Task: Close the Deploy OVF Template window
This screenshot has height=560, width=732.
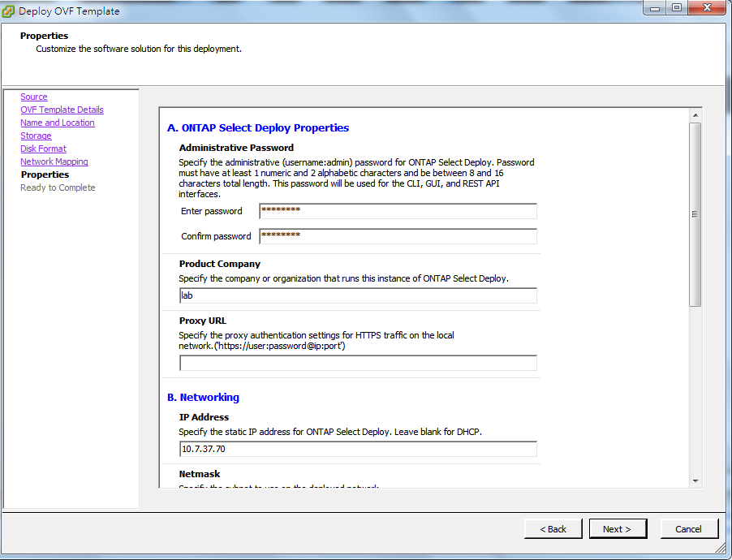Action: [x=707, y=8]
